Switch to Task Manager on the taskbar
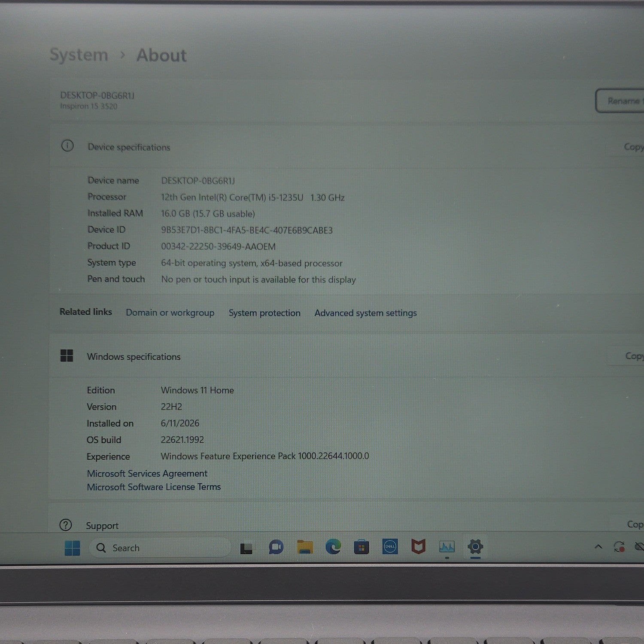The height and width of the screenshot is (644, 644). 447,547
